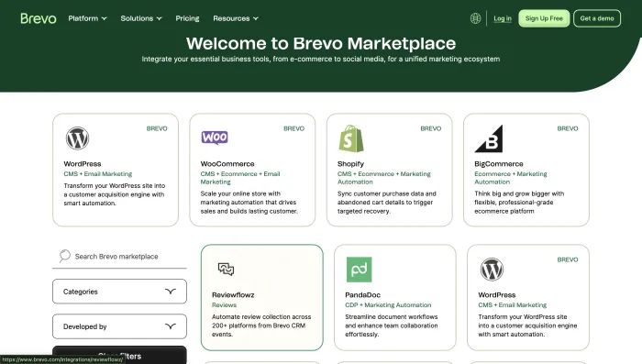Click the WooCommerce logo icon
The image size is (642, 364).
(x=215, y=138)
